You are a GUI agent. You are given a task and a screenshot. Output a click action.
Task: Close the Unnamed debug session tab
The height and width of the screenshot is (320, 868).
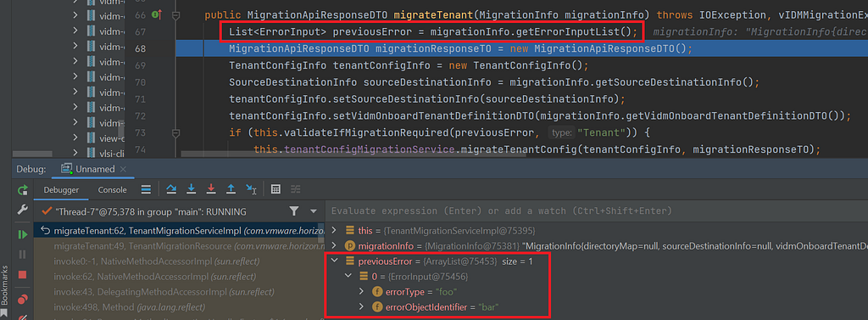click(123, 169)
